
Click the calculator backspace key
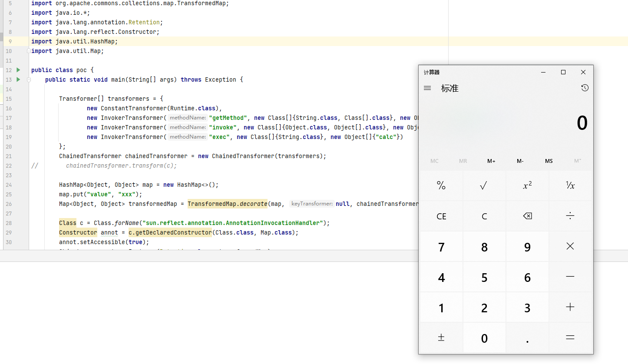point(527,216)
